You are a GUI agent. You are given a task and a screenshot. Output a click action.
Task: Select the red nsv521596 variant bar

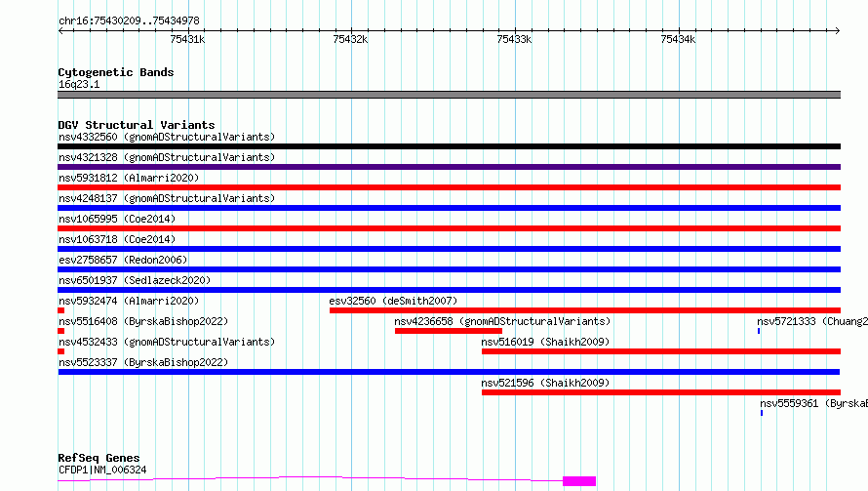point(661,392)
